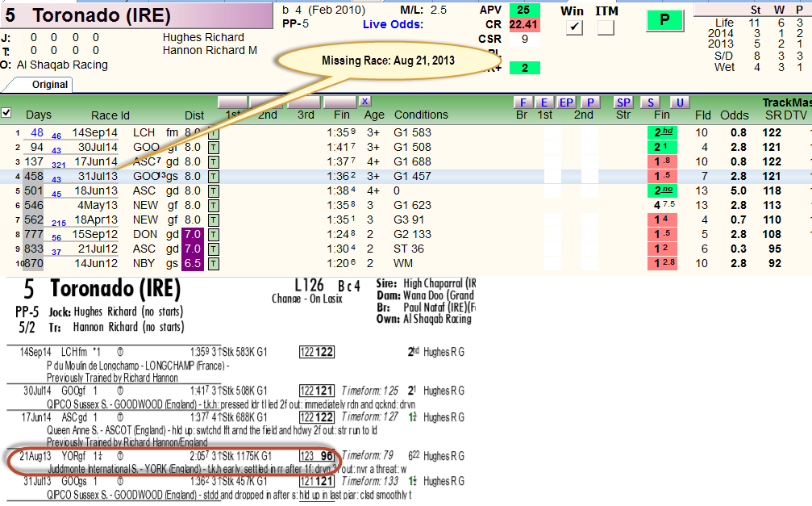Click the green APV value 25
This screenshot has width=812, height=506.
(x=524, y=10)
